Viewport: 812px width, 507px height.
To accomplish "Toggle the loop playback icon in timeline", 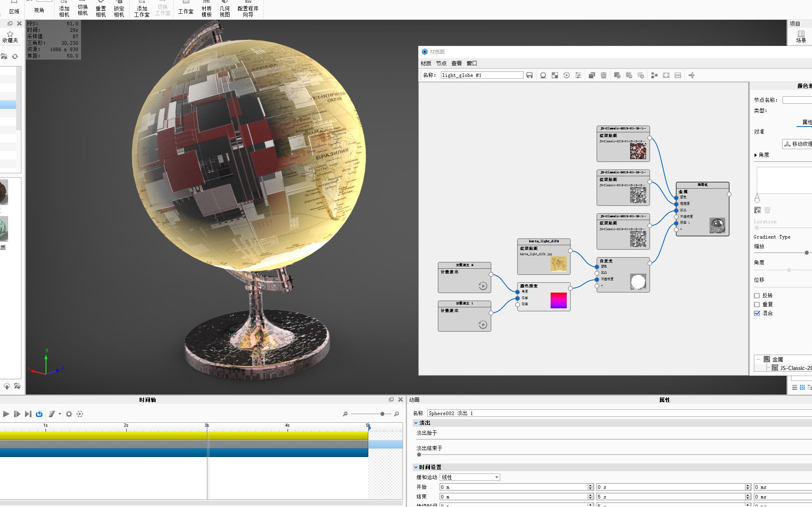I will 39,414.
